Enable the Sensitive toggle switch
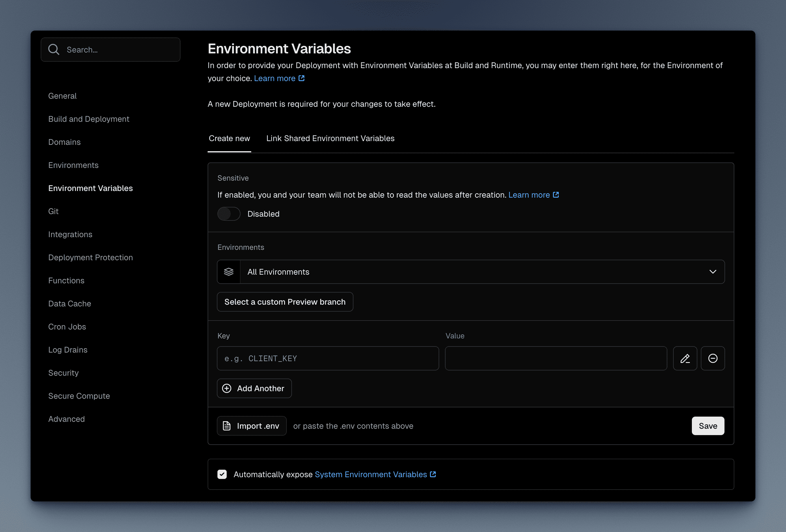786x532 pixels. coord(229,213)
